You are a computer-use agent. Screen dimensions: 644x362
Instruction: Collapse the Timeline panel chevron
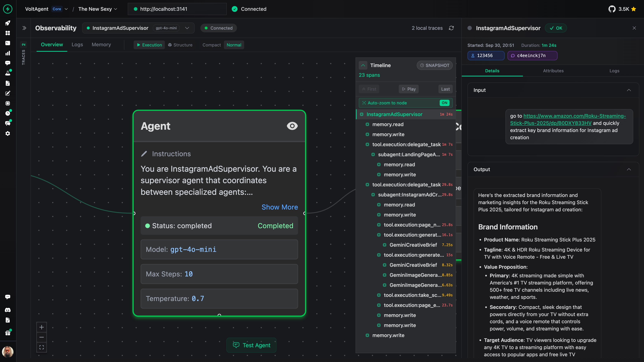tap(363, 65)
